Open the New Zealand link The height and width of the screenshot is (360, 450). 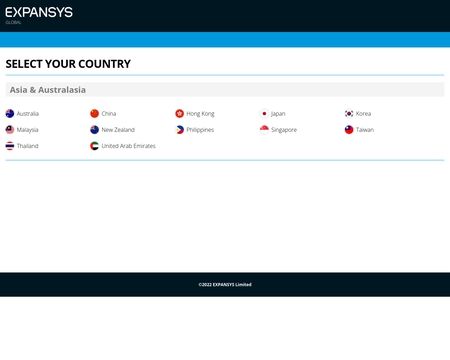[118, 130]
